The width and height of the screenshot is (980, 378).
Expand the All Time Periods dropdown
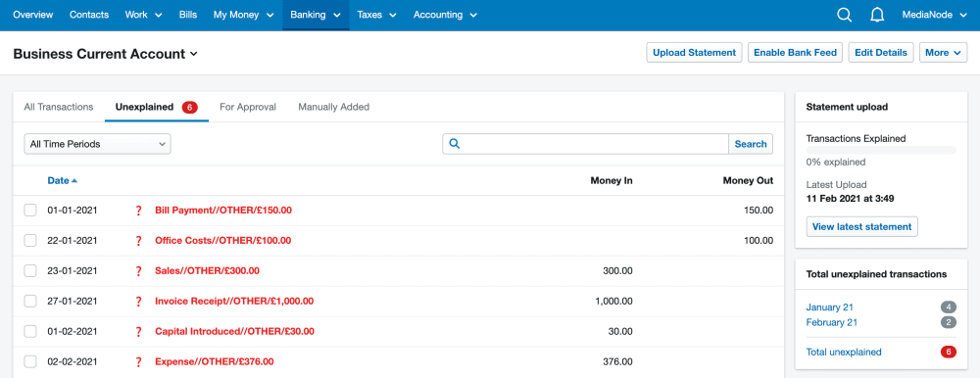pyautogui.click(x=97, y=144)
